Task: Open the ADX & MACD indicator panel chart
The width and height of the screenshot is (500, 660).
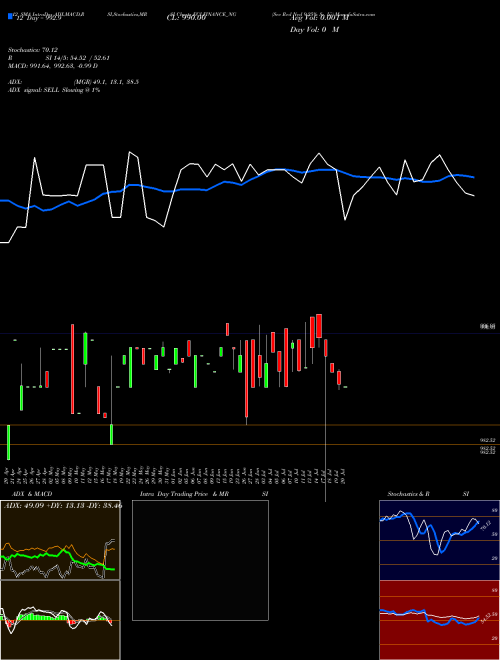Action: [60, 540]
